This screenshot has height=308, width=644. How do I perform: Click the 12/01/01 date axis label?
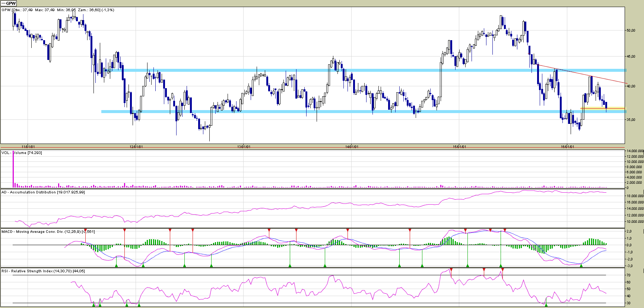[136, 147]
